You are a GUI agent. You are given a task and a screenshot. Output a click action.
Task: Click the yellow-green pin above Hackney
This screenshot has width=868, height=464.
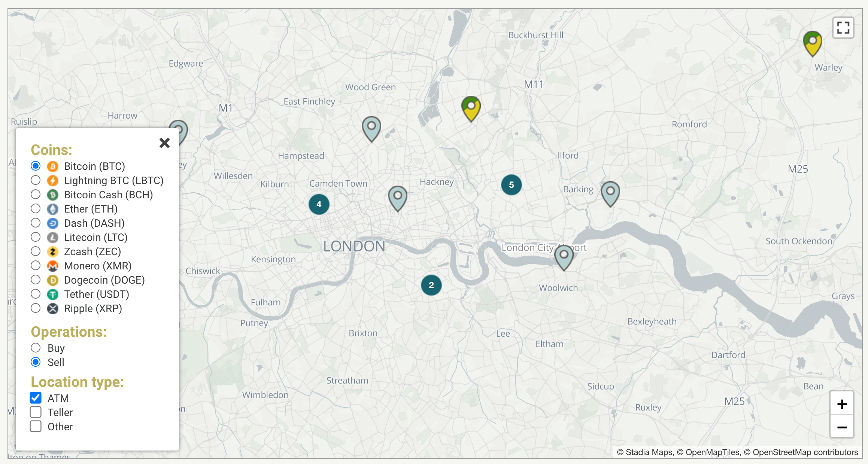point(471,108)
